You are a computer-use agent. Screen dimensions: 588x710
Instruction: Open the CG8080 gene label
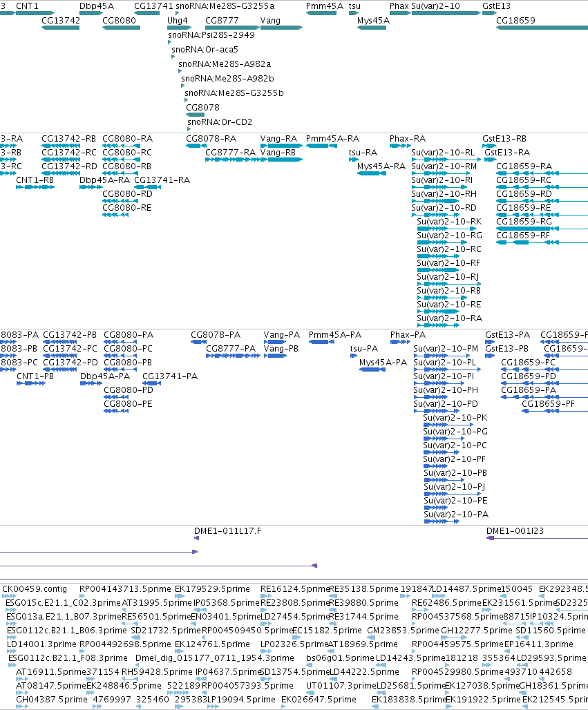[x=119, y=21]
